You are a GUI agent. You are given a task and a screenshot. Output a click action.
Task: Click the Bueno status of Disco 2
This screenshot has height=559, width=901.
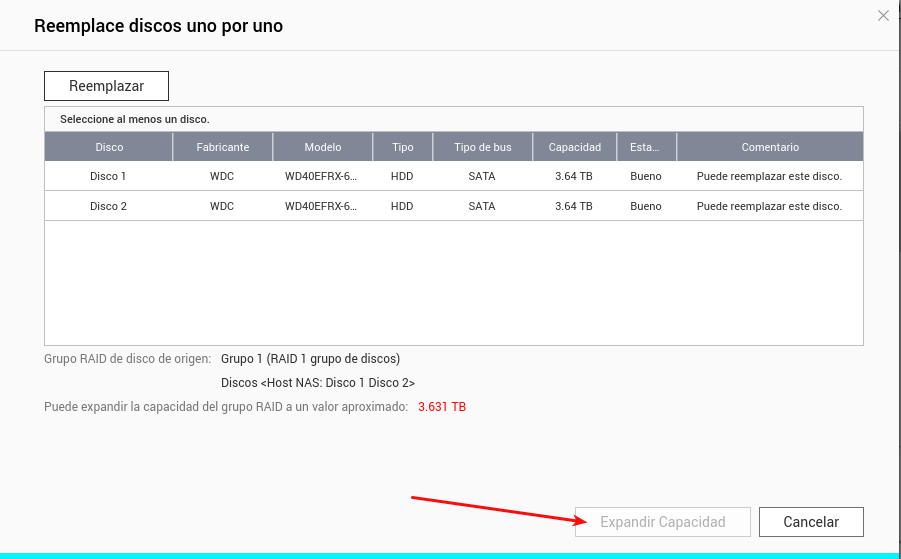pyautogui.click(x=645, y=206)
